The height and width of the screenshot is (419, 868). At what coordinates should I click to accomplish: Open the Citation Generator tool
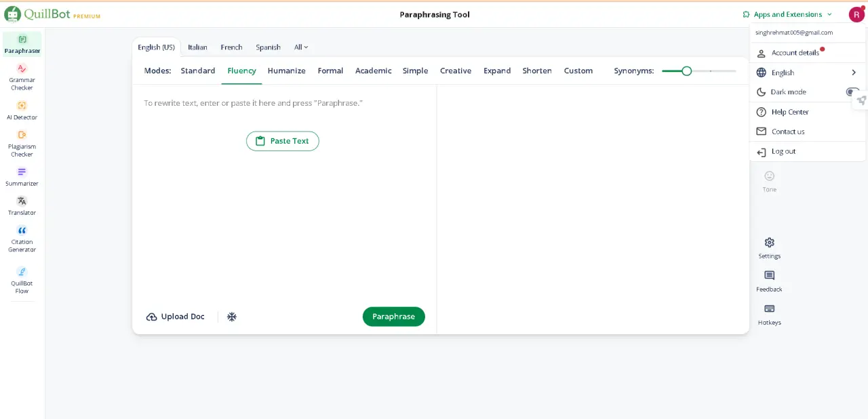coord(22,239)
